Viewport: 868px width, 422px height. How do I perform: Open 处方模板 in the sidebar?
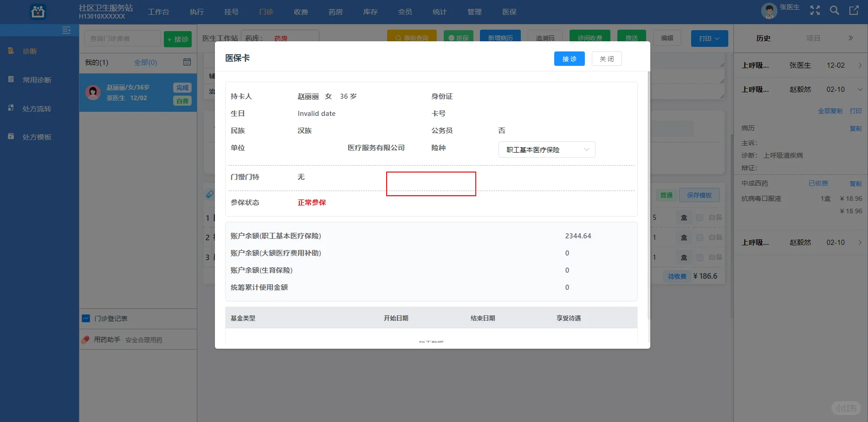(x=36, y=136)
